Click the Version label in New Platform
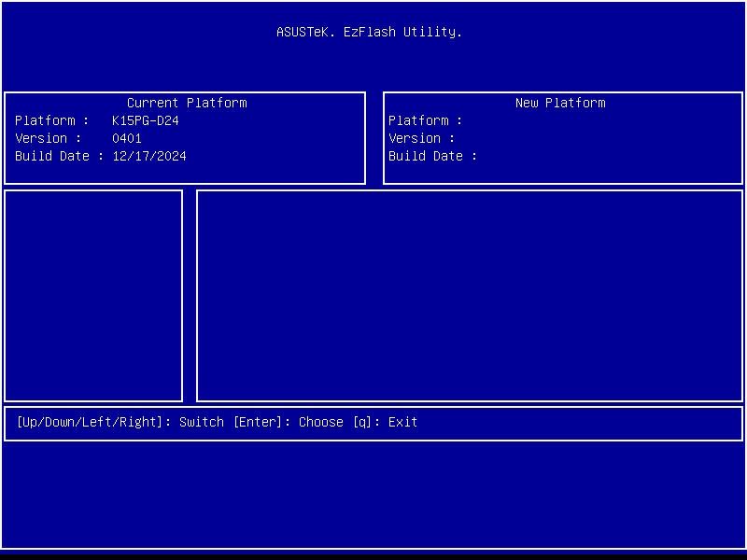This screenshot has height=560, width=747. coord(421,138)
